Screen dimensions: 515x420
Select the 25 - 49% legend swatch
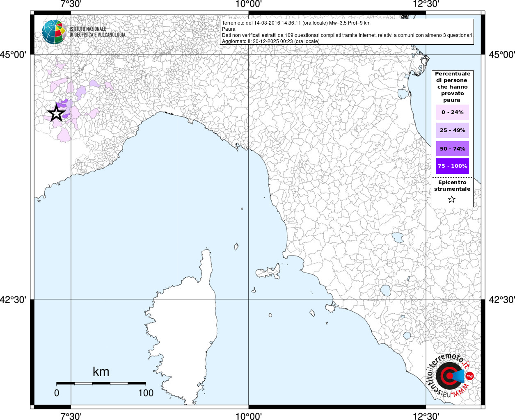point(453,130)
